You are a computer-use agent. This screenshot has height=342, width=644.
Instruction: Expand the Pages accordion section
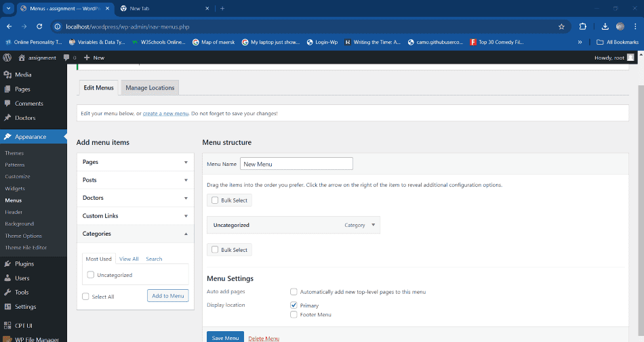136,162
